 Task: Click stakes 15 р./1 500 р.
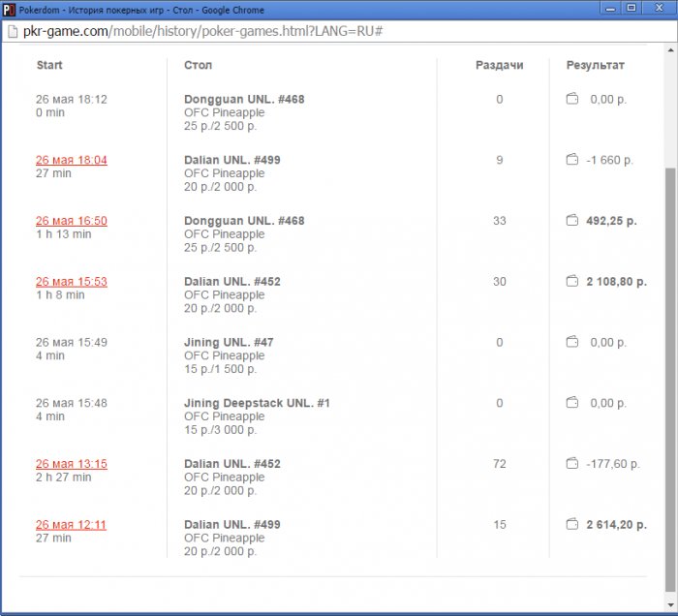tap(221, 369)
